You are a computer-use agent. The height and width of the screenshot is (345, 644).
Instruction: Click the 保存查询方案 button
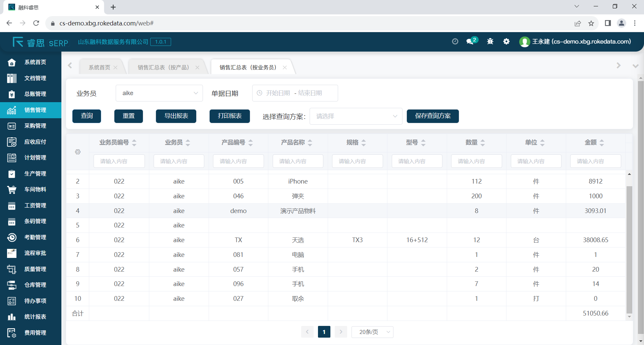[433, 116]
